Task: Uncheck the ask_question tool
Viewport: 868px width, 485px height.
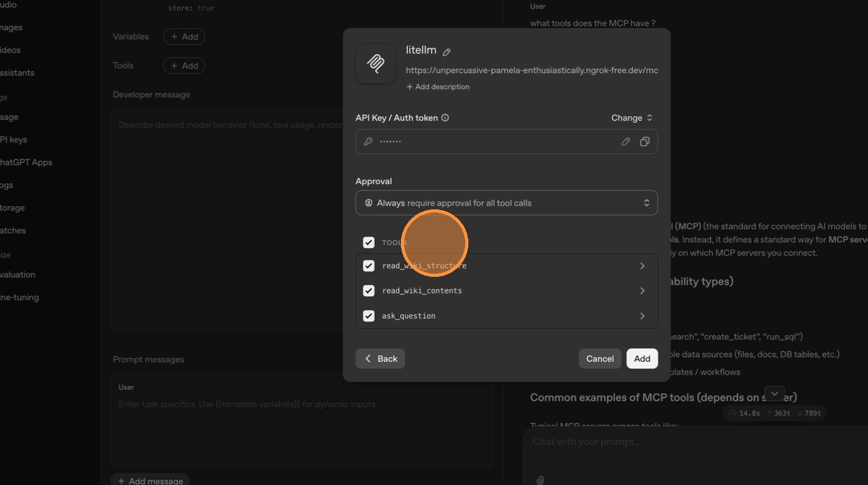Action: (369, 316)
